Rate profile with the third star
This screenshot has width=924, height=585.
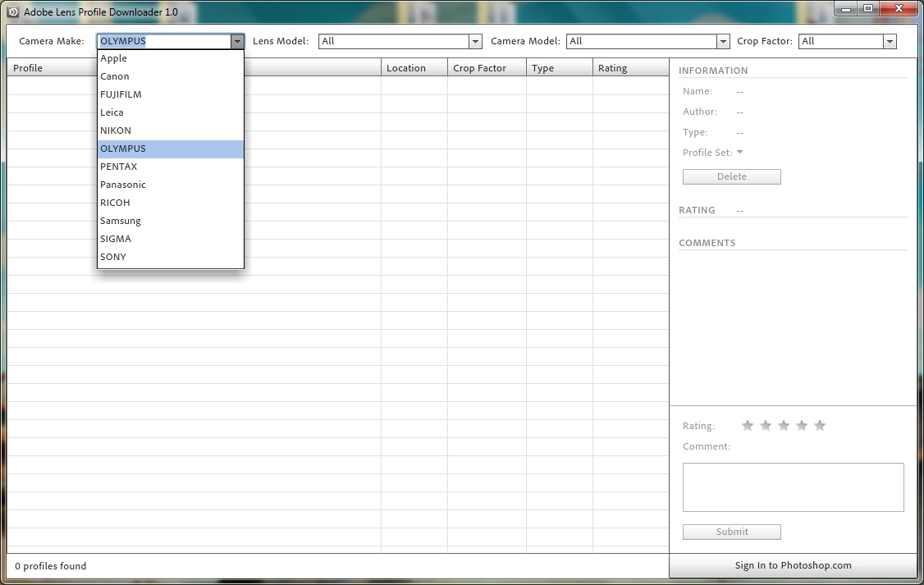[784, 425]
